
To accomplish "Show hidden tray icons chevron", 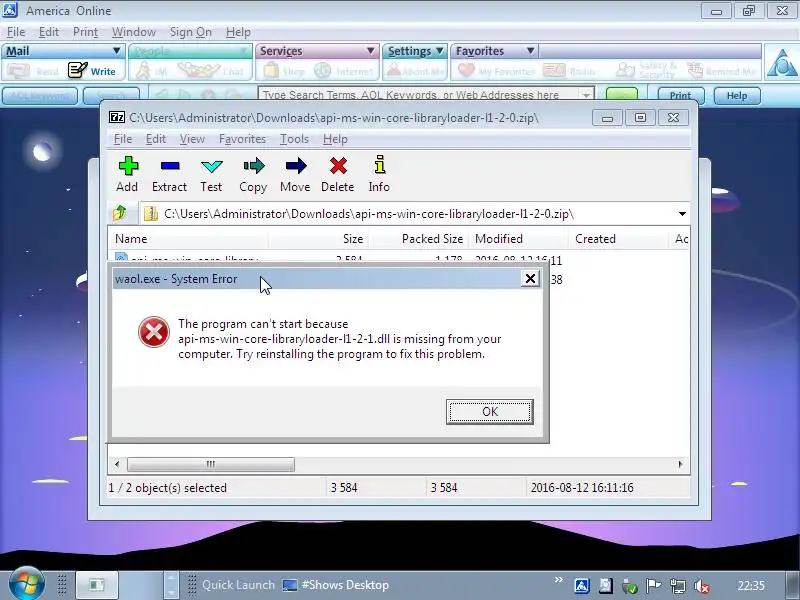I will coord(559,580).
